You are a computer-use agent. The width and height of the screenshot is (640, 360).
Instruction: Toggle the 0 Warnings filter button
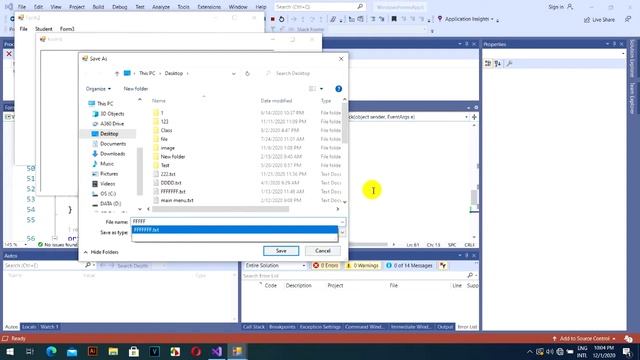click(362, 266)
